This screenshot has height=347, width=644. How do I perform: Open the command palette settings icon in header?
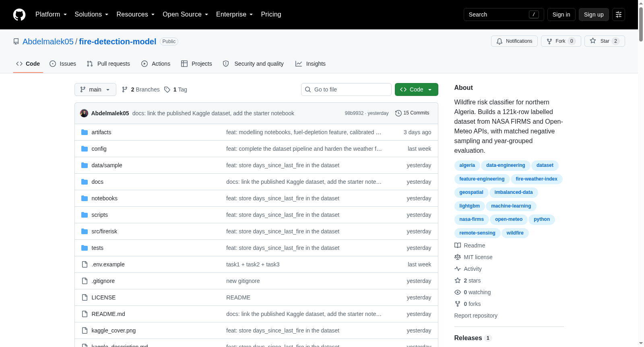coord(619,15)
